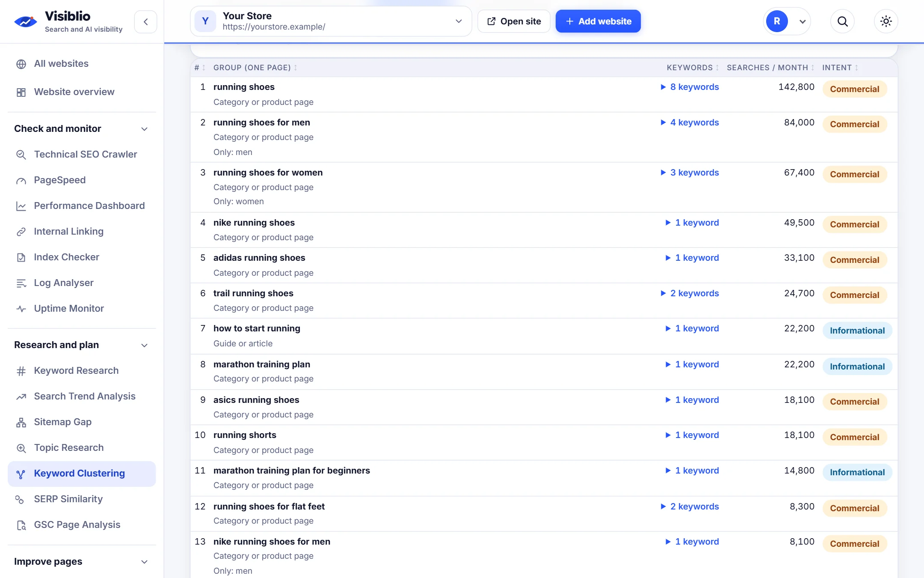Screen dimensions: 924x578
Task: Open the Your Store website selector dropdown
Action: [331, 21]
